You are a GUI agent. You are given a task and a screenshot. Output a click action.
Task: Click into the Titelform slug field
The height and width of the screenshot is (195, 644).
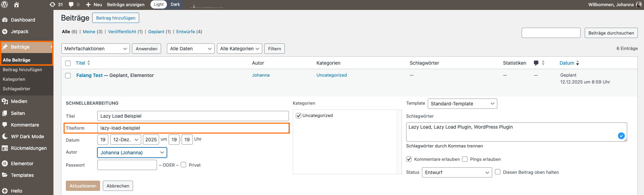(x=193, y=128)
